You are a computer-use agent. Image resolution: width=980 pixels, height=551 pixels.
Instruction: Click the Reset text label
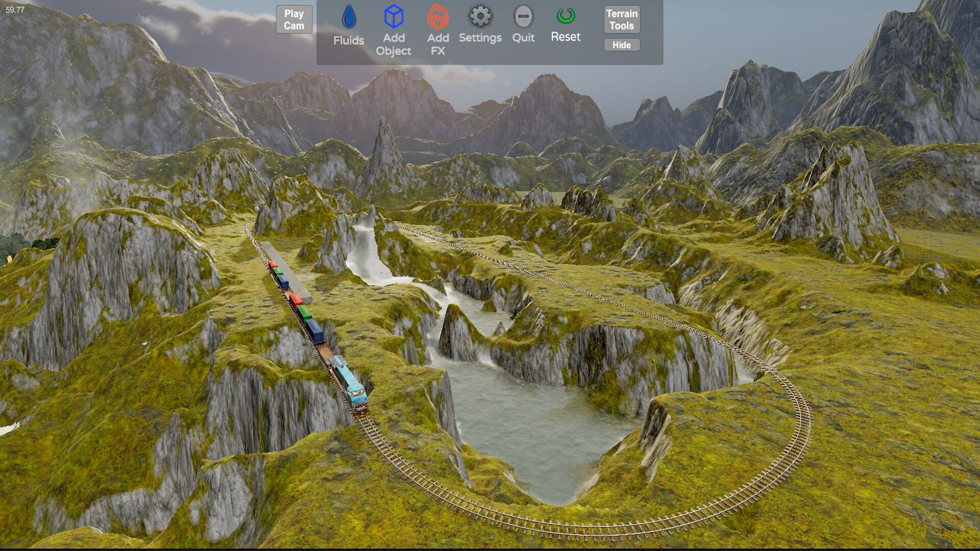565,36
